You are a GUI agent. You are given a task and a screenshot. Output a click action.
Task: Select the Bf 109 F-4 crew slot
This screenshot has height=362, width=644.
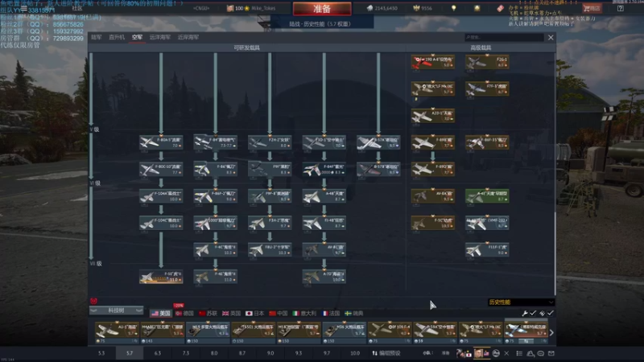click(x=390, y=332)
